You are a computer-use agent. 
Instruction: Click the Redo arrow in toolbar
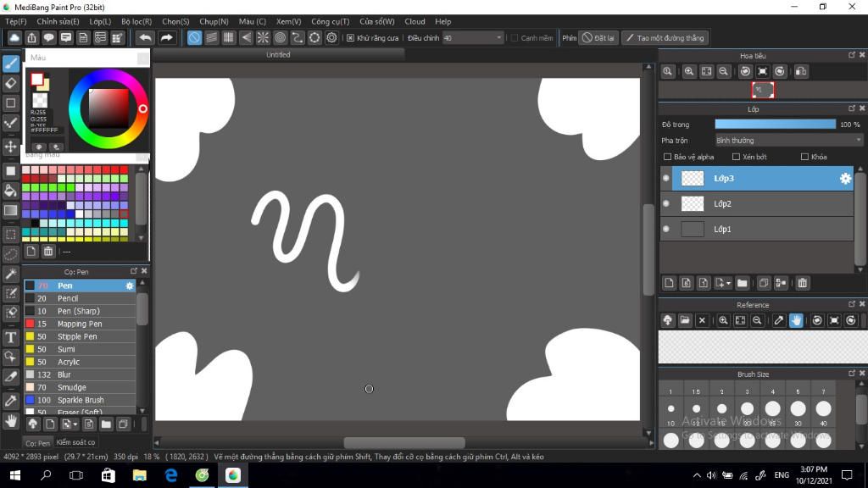click(x=166, y=37)
